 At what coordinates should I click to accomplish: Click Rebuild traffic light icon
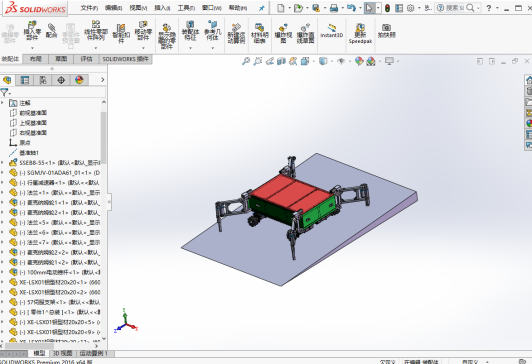pos(387,8)
